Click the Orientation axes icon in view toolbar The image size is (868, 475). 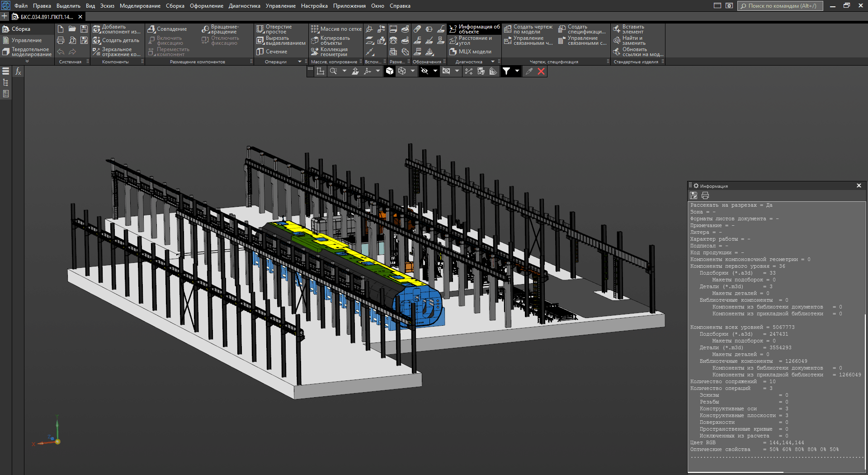(x=368, y=71)
